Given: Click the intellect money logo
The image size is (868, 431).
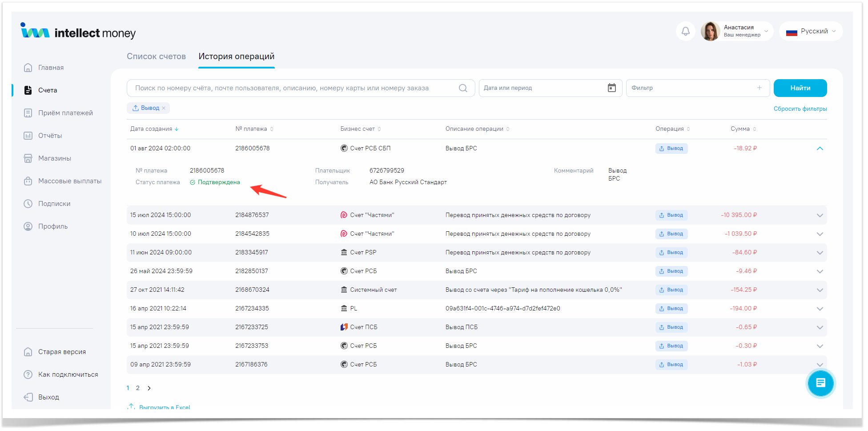Looking at the screenshot, I should tap(78, 32).
